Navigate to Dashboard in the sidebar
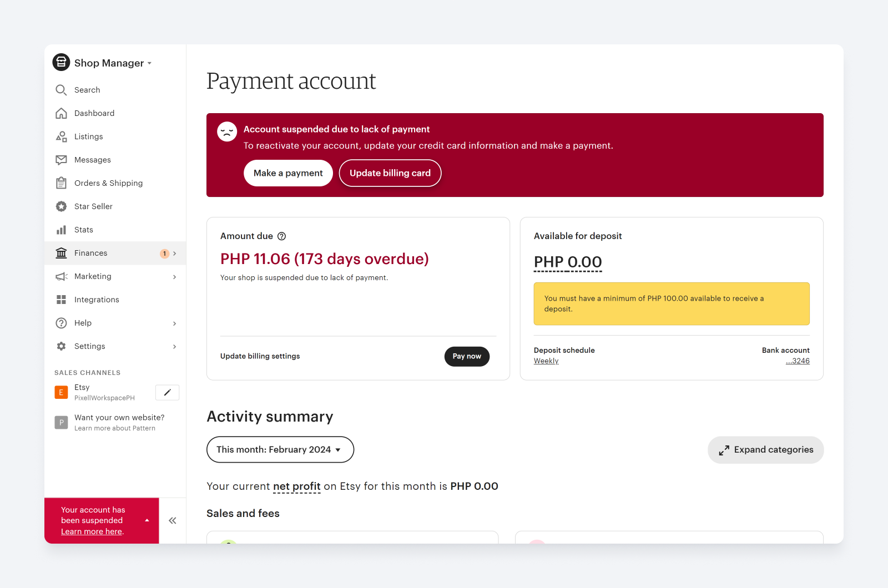The height and width of the screenshot is (588, 888). tap(94, 113)
